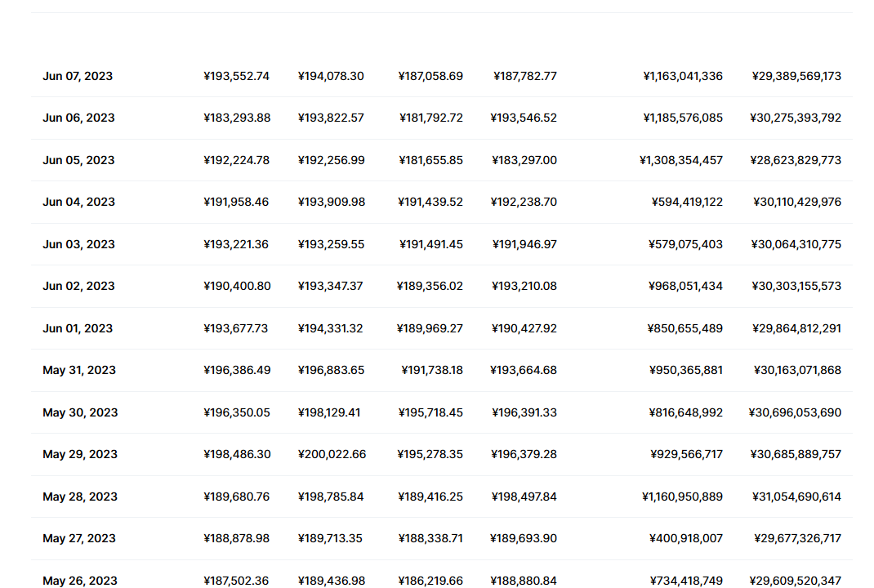Click the high value ¥193,909.98
Viewport: 874px width, 588px height.
point(331,202)
